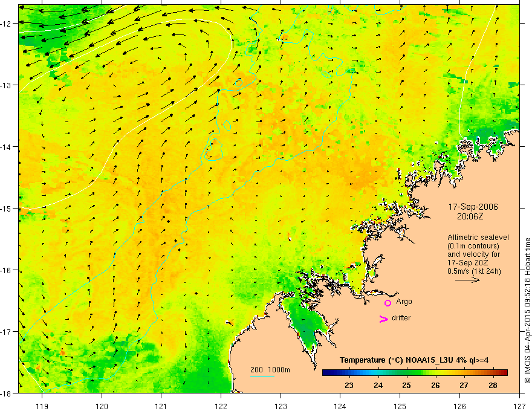Viewport: 532px width, 411px height.
Task: Click longitude axis label '121'
Action: pyautogui.click(x=161, y=406)
